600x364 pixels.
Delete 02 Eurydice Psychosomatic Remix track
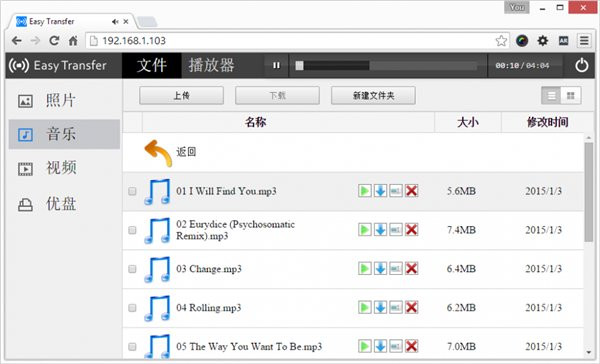coord(411,230)
